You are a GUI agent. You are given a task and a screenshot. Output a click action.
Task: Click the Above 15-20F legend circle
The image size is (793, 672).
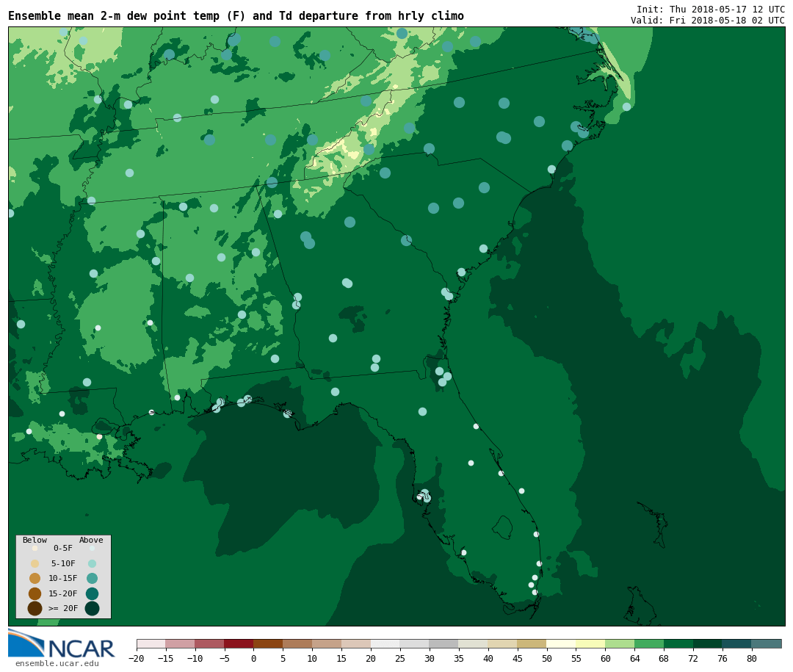pos(92,593)
